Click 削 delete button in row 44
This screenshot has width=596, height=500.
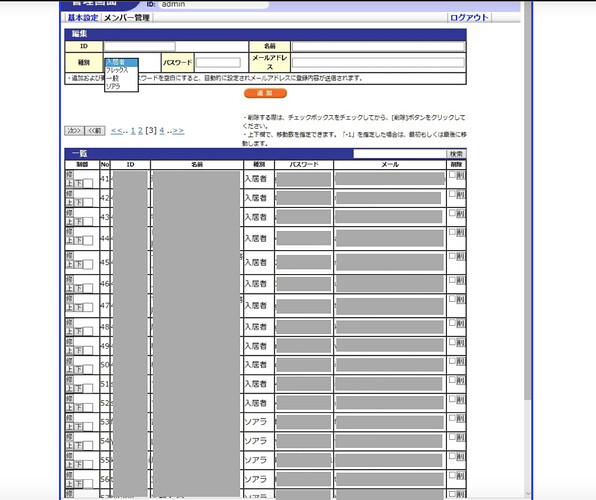460,232
